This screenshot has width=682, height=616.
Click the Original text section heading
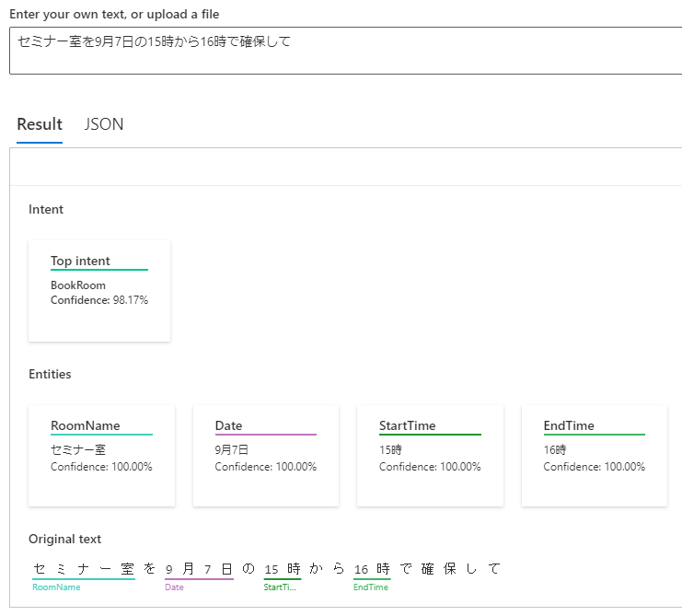point(64,539)
